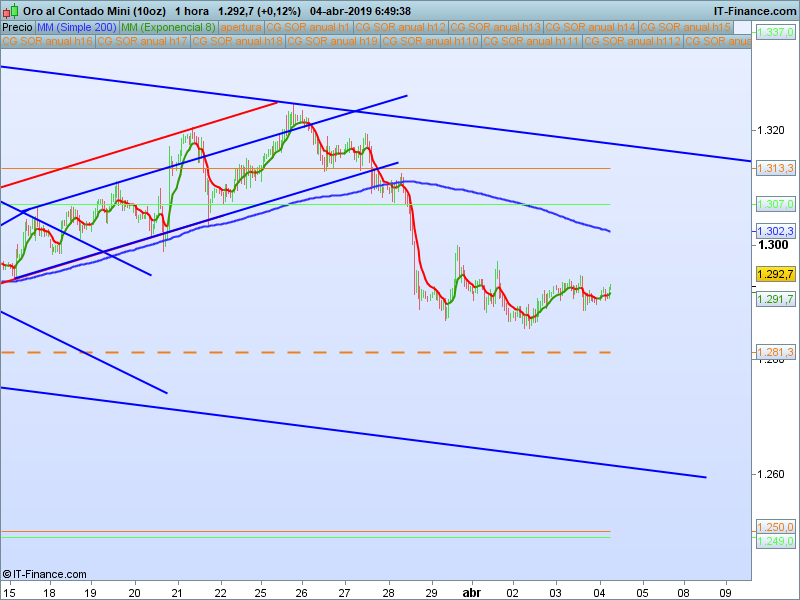The image size is (800, 600).
Task: Click the 1.292,7 (+0,12%) quote in header
Action: 259,11
